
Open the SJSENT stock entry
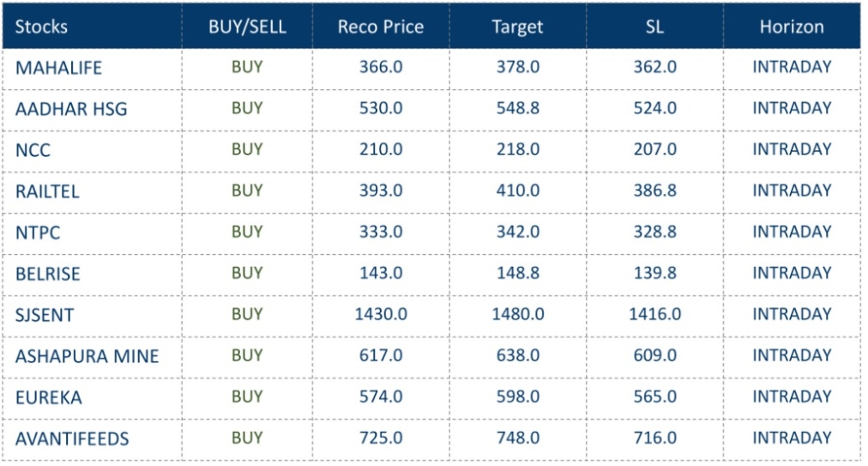[45, 315]
